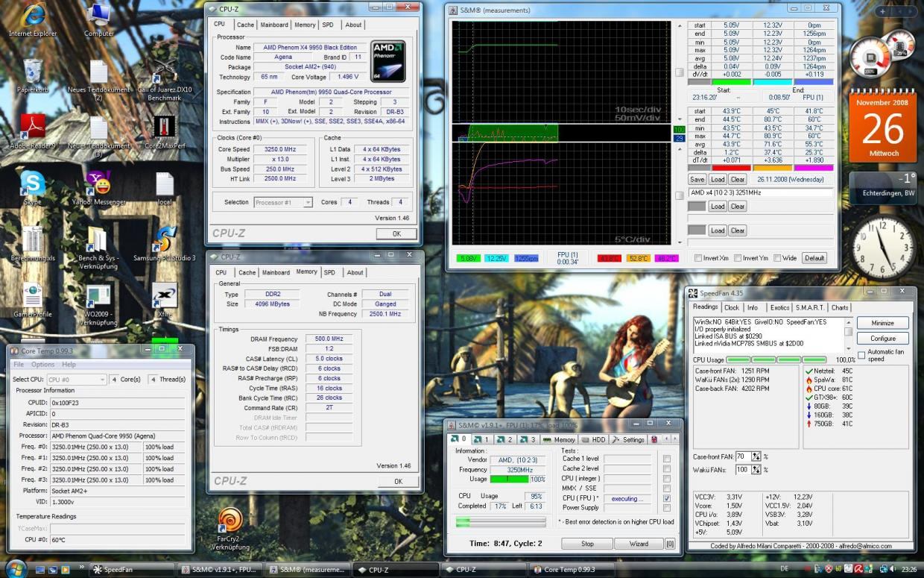The width and height of the screenshot is (924, 578).
Task: Click the [0] button in S&M window
Action: point(669,544)
